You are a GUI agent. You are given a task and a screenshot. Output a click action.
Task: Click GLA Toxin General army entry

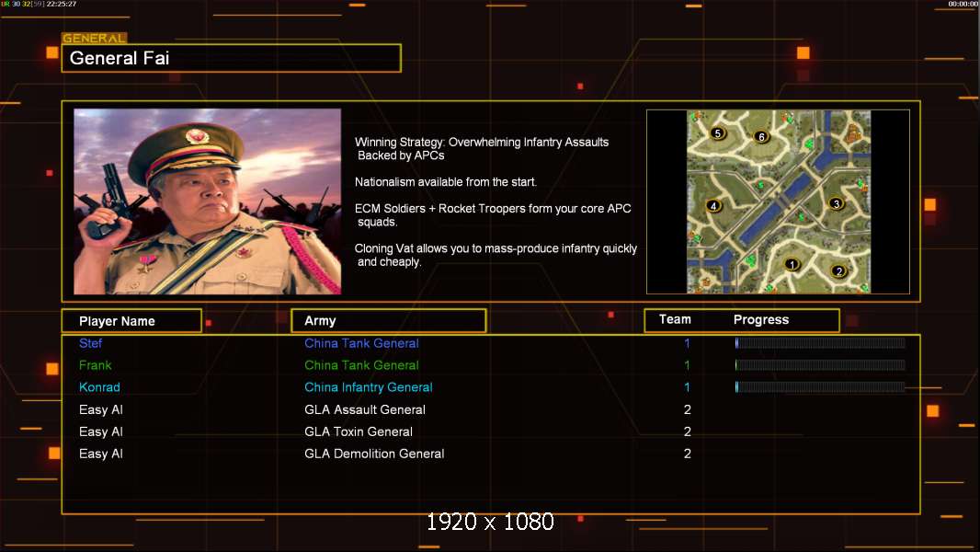tap(359, 431)
